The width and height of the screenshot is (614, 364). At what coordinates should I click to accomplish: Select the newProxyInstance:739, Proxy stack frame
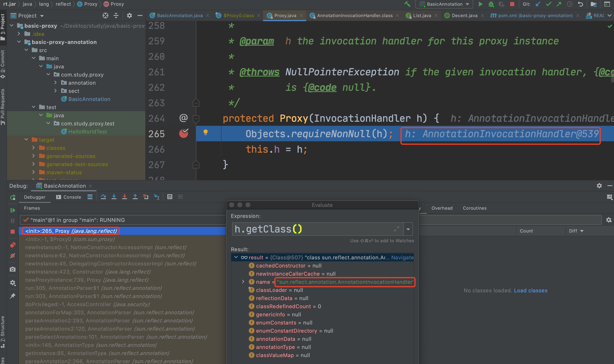[122, 280]
